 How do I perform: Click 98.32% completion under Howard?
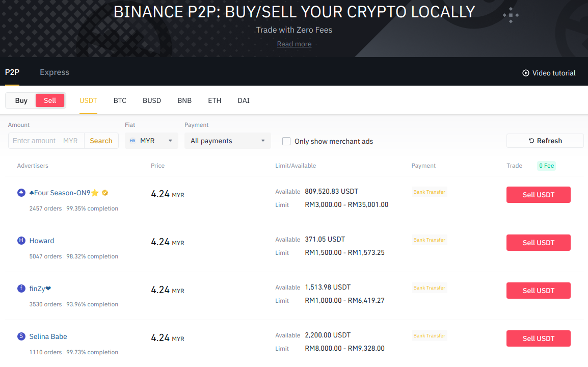pos(92,256)
